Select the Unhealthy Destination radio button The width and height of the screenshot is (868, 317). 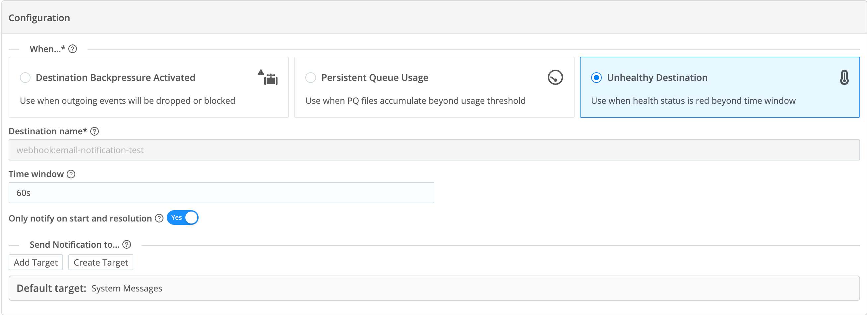click(x=596, y=78)
